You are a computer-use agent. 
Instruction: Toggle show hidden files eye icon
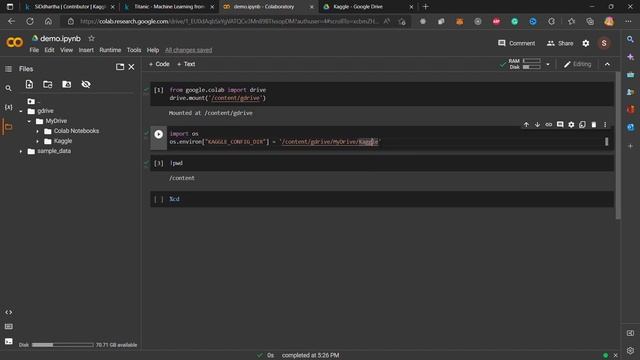coord(86,84)
